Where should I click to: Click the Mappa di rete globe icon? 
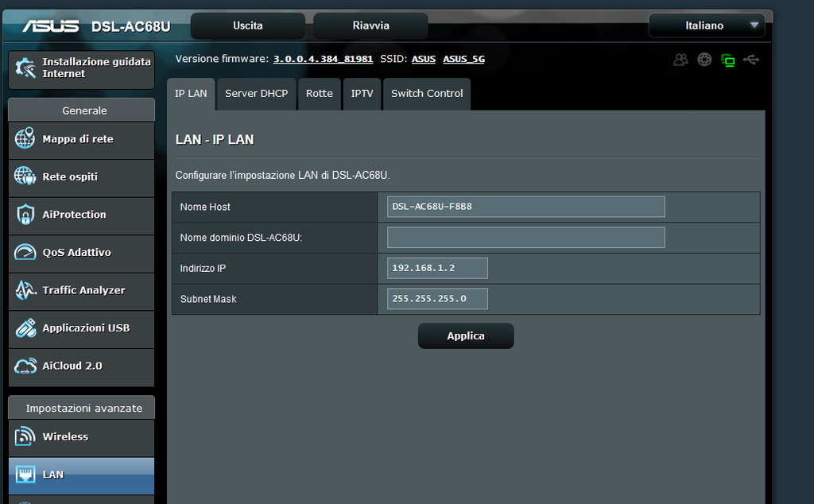pyautogui.click(x=25, y=138)
